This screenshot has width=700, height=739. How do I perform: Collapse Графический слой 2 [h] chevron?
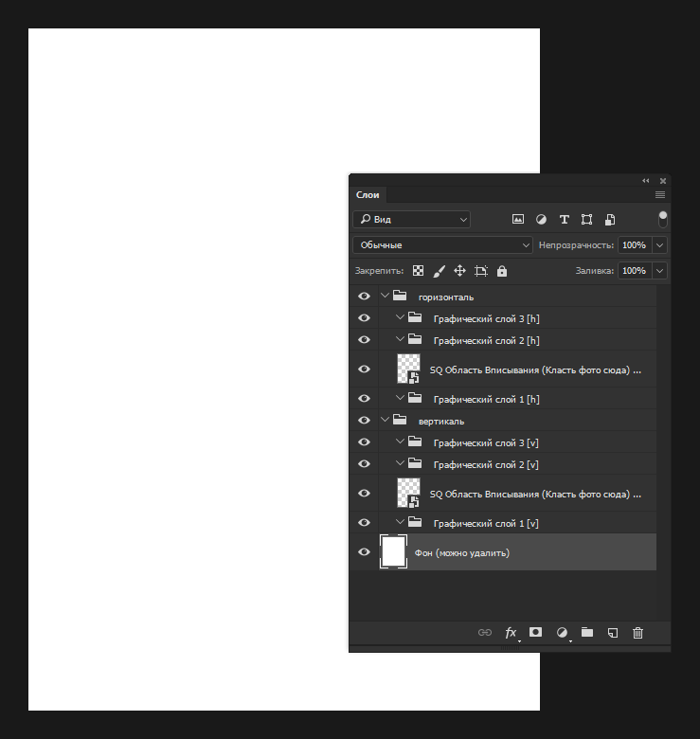coord(400,339)
